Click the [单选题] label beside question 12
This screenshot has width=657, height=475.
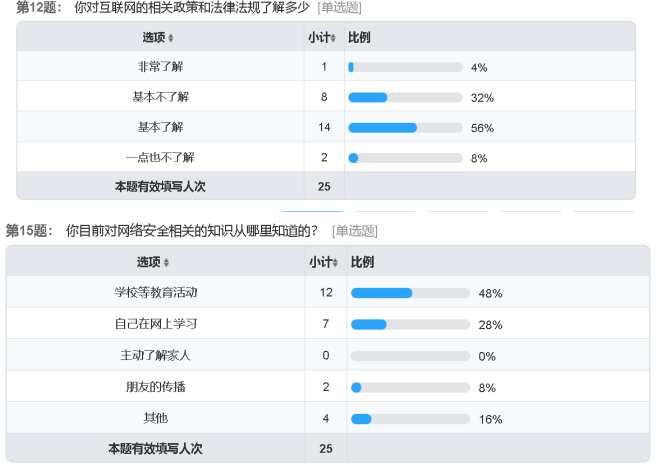[x=340, y=8]
